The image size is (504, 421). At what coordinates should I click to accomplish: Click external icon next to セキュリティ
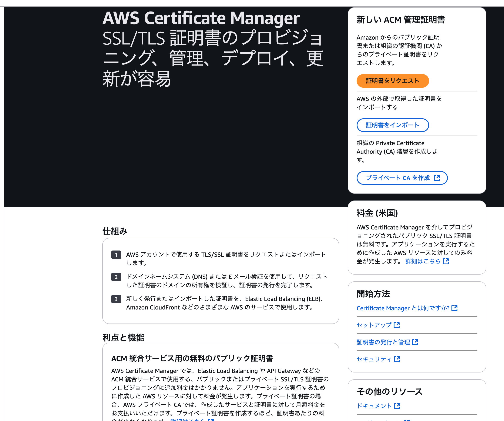[x=397, y=359]
